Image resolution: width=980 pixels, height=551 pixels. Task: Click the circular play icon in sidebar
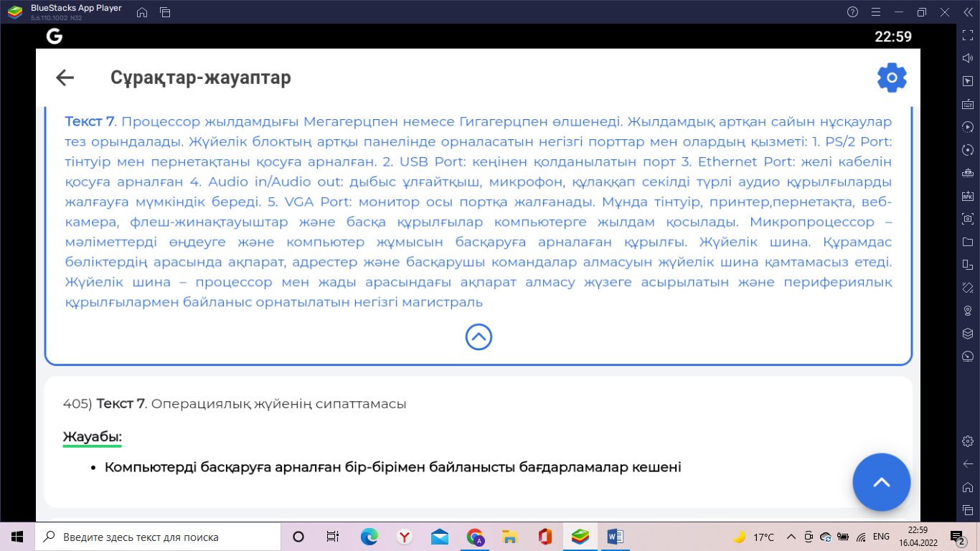pos(967,127)
